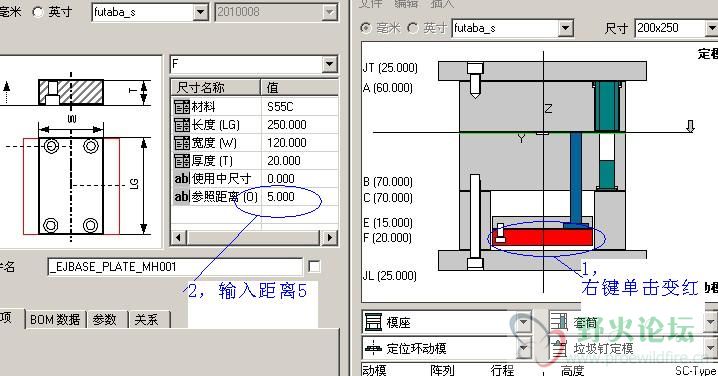
Task: Select the 毫米 radio in right panel
Action: click(x=365, y=28)
